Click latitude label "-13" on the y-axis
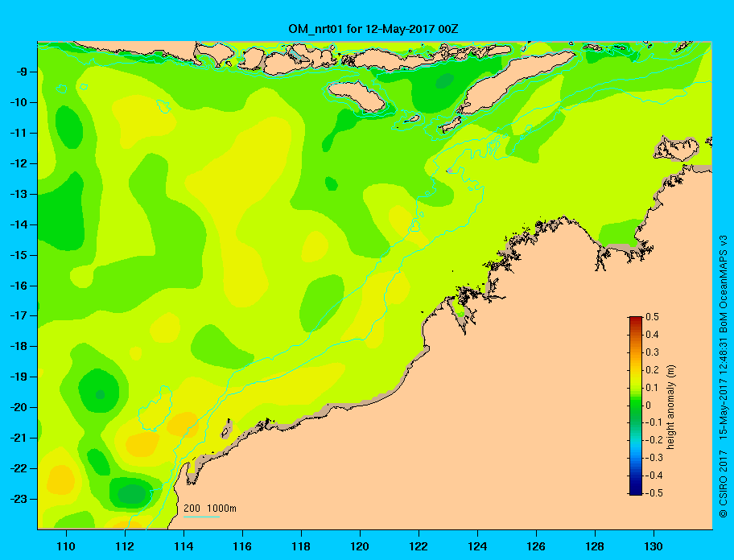 click(x=18, y=194)
